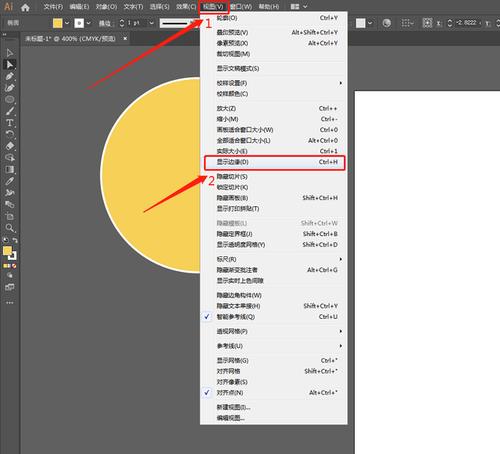Open the 文件(F) File menu

pyautogui.click(x=53, y=7)
